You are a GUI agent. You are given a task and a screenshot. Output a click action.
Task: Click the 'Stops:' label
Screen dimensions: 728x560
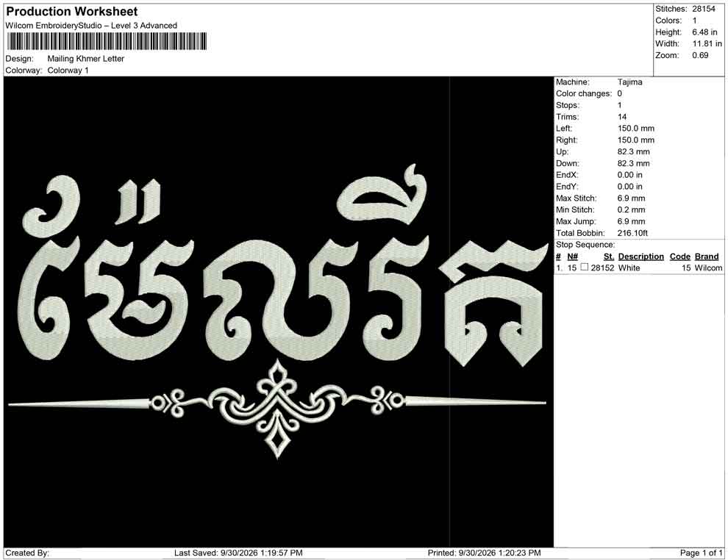click(568, 105)
